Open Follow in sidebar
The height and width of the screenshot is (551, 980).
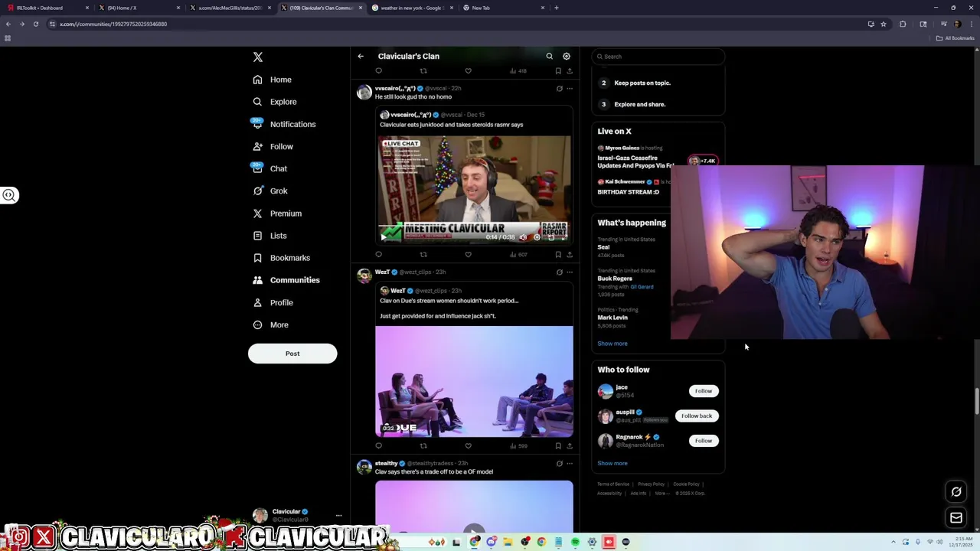273,146
